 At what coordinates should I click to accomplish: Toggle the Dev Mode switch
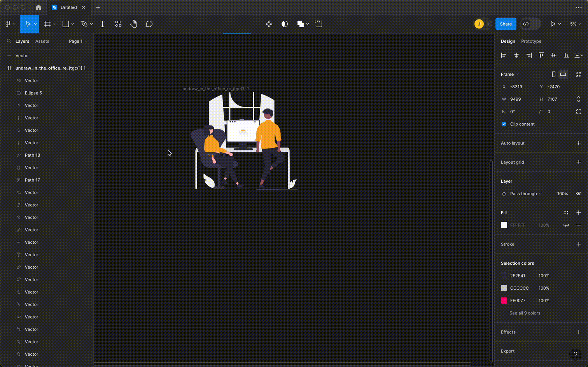(530, 24)
